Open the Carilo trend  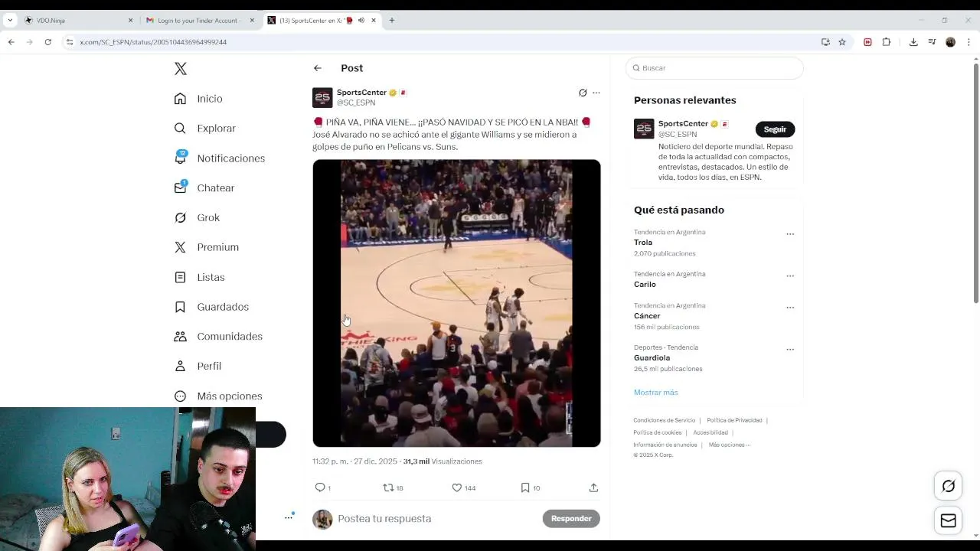[x=645, y=285]
